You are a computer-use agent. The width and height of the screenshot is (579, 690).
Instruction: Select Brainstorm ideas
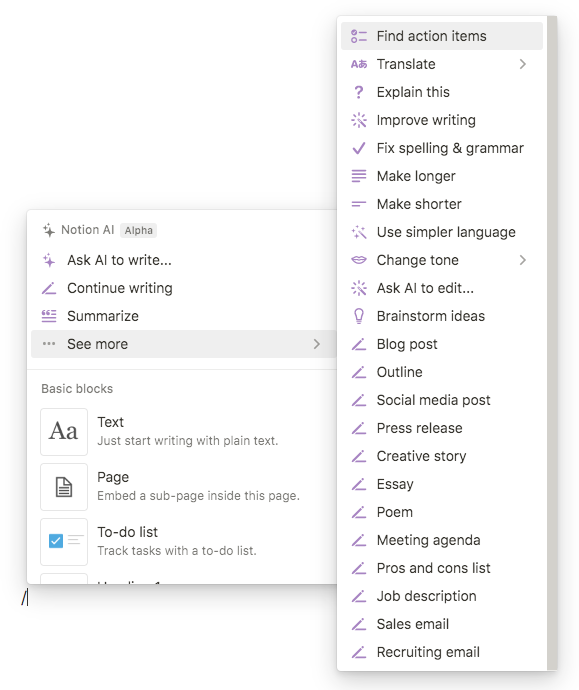tap(442, 316)
